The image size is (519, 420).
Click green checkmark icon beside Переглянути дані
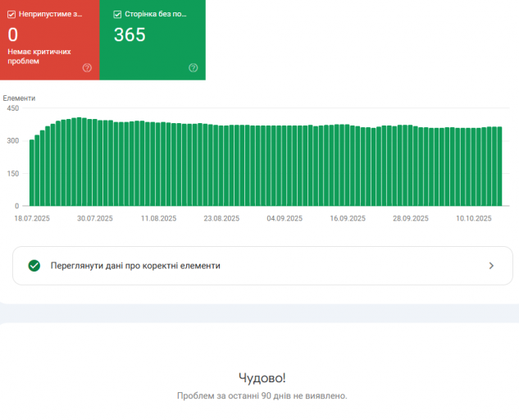(34, 266)
